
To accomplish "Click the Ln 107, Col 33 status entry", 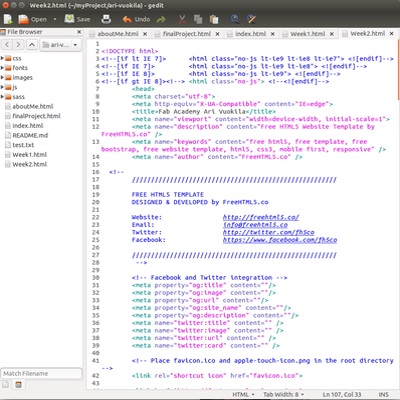I will coord(342,395).
